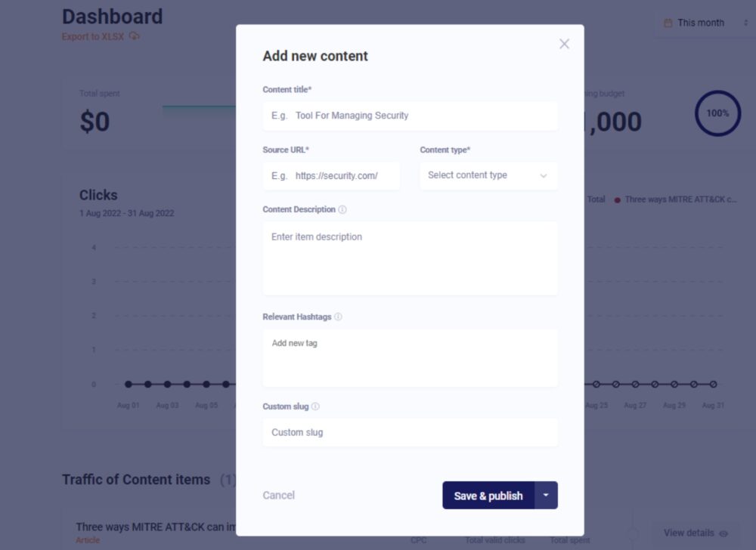Click the Relevant Hashtags info icon
This screenshot has width=756, height=550.
pos(338,317)
